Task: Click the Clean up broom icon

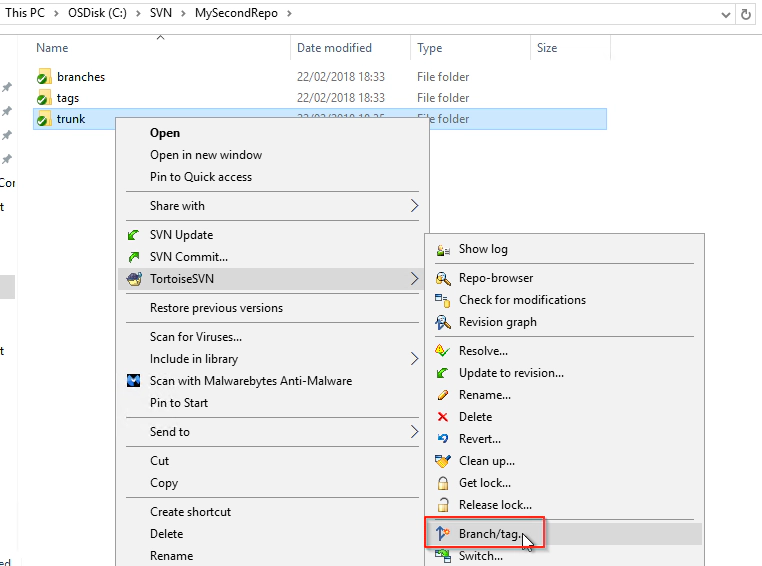Action: [442, 461]
